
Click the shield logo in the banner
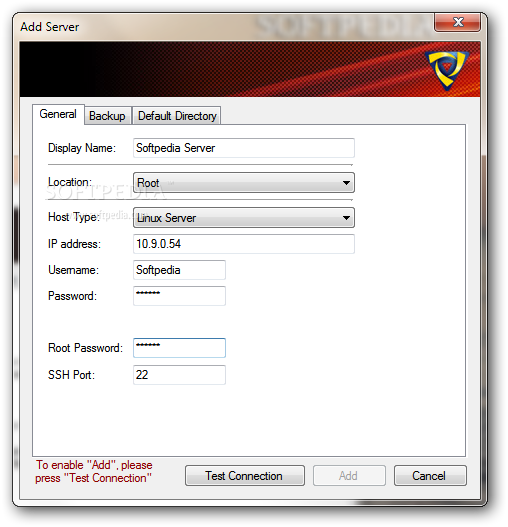pyautogui.click(x=446, y=70)
